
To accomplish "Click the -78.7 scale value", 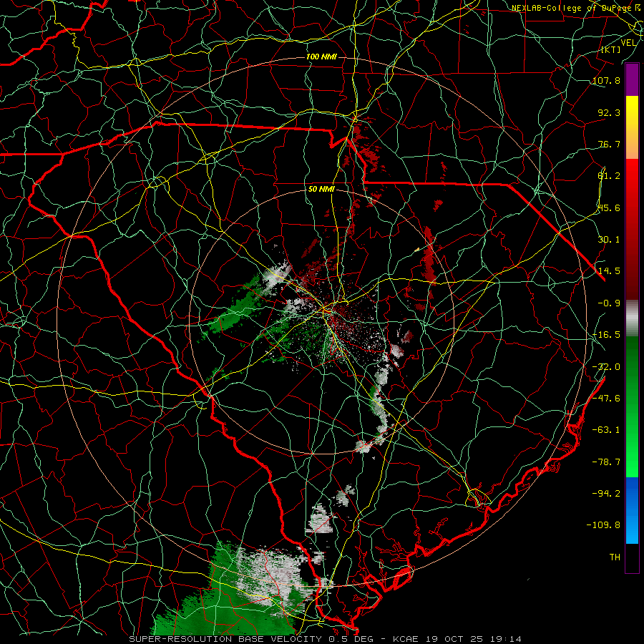I will pyautogui.click(x=606, y=462).
